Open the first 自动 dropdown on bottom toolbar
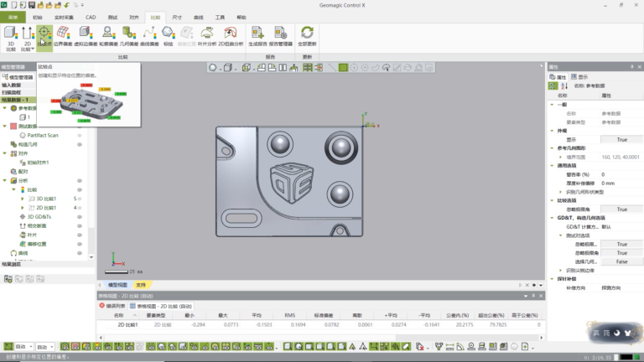The height and width of the screenshot is (362, 644). tap(24, 347)
